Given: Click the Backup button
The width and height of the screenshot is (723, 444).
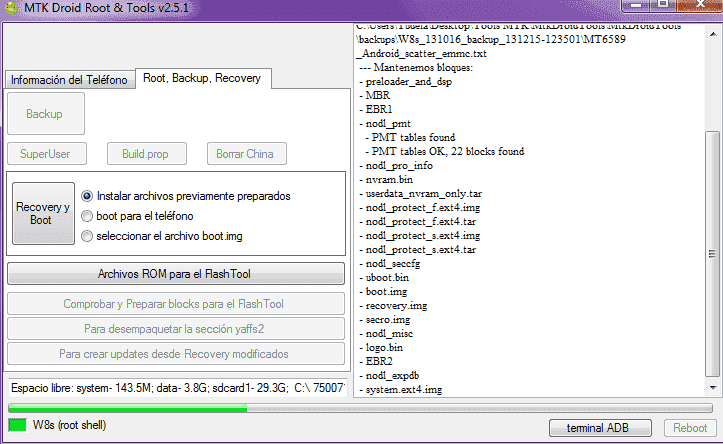Looking at the screenshot, I should coord(46,113).
